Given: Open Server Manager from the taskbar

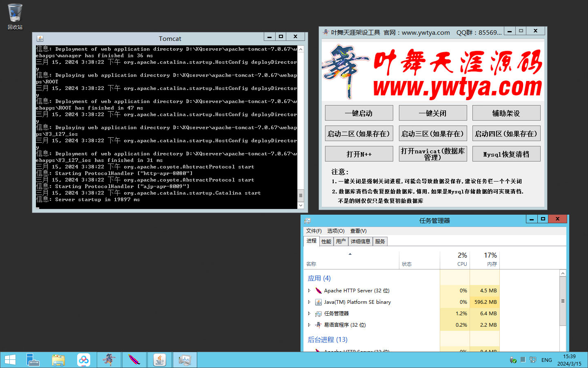Looking at the screenshot, I should tap(33, 360).
